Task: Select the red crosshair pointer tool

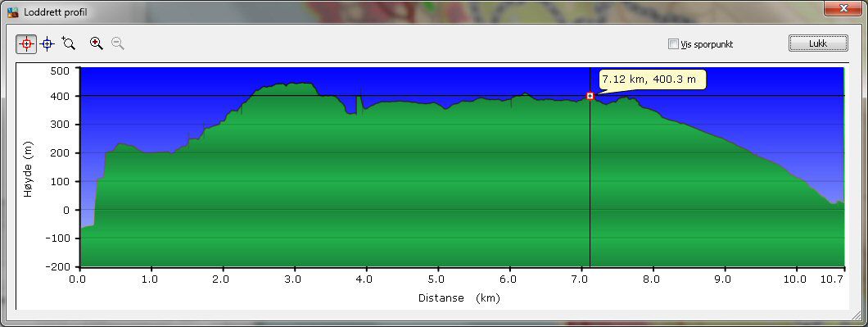Action: [26, 43]
